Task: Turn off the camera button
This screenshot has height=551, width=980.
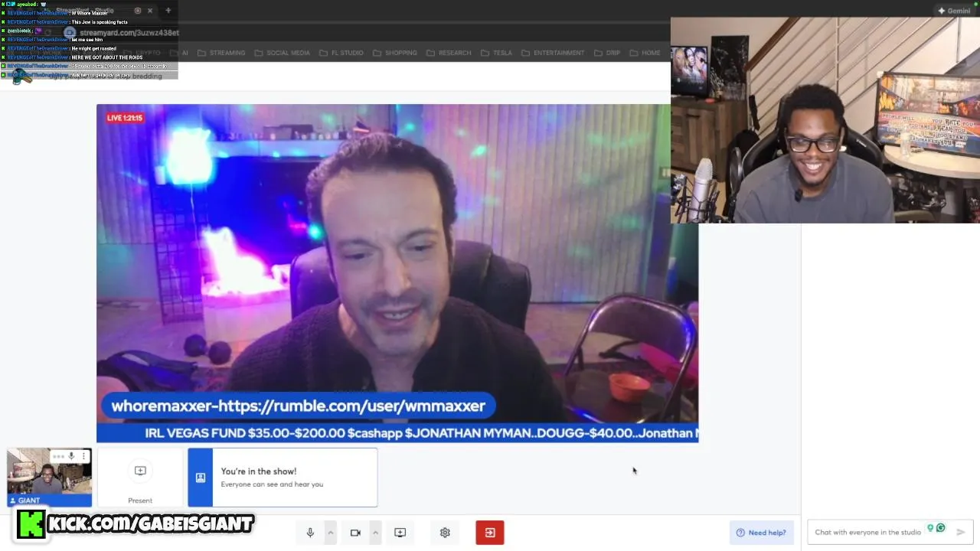Action: 355,533
